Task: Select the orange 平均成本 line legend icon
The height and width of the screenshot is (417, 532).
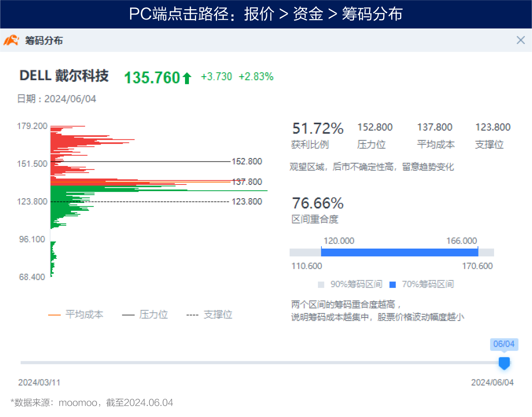Action: click(x=55, y=315)
